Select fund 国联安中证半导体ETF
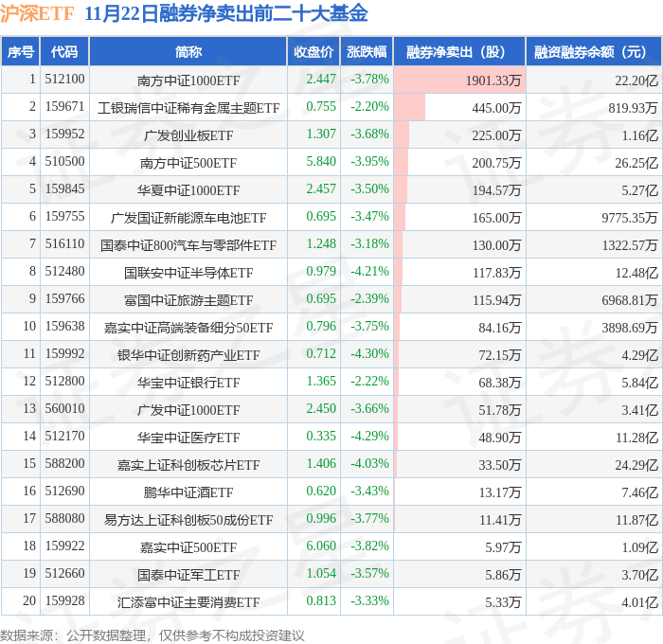The width and height of the screenshot is (663, 644). coord(188,273)
